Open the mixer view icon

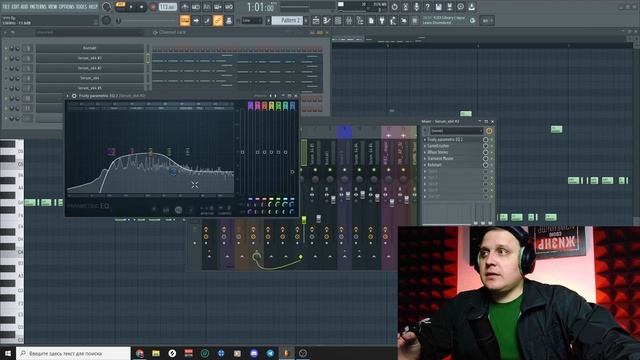[349, 20]
